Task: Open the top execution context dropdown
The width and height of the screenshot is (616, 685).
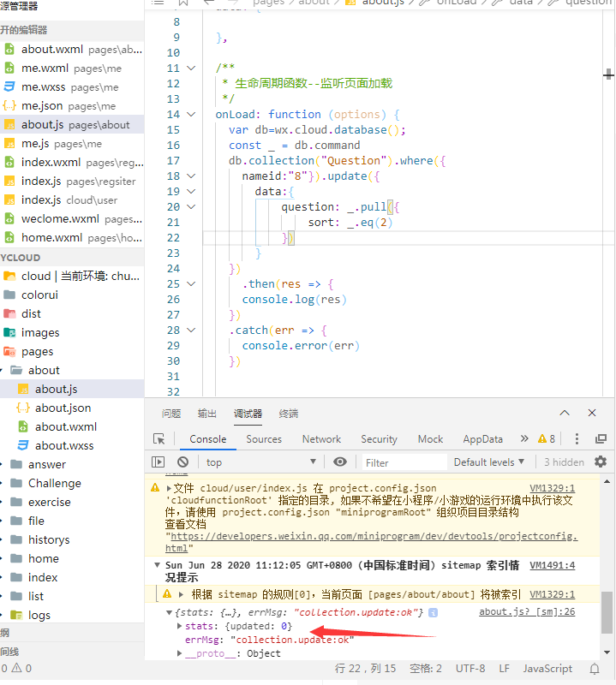Action: [261, 462]
